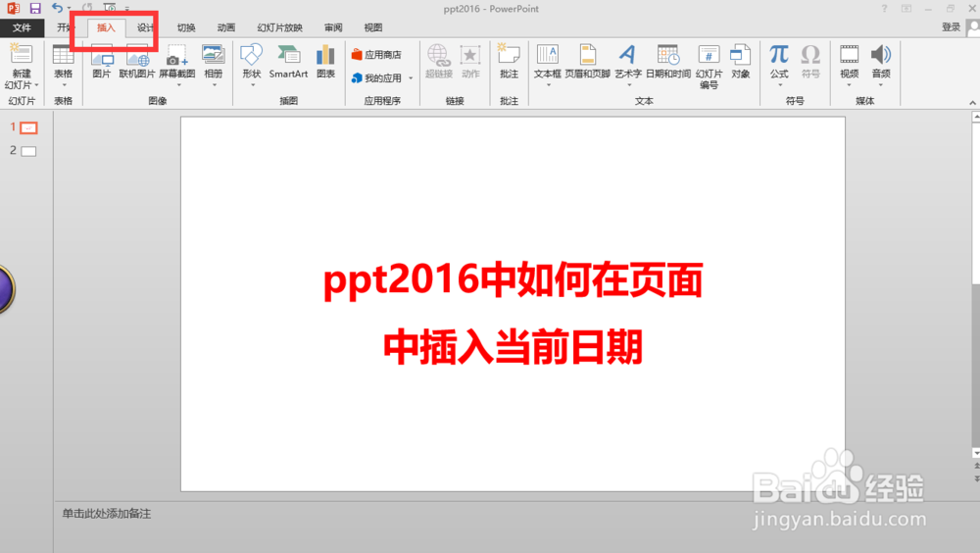Take a screenshot with 屏幕截图
This screenshot has height=553, width=980.
tap(177, 65)
